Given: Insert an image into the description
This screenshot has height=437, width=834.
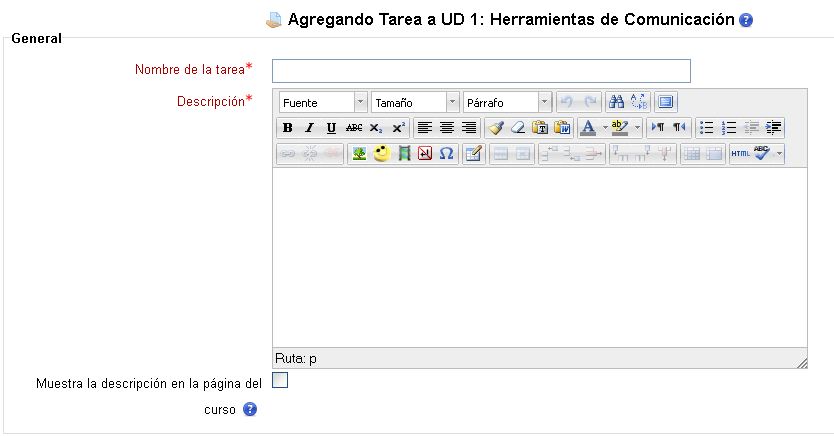Looking at the screenshot, I should pos(358,154).
